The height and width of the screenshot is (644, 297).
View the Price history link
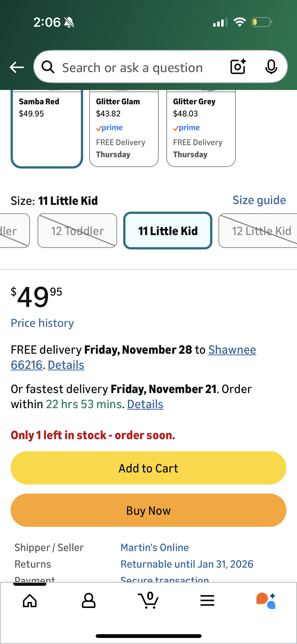pyautogui.click(x=42, y=323)
